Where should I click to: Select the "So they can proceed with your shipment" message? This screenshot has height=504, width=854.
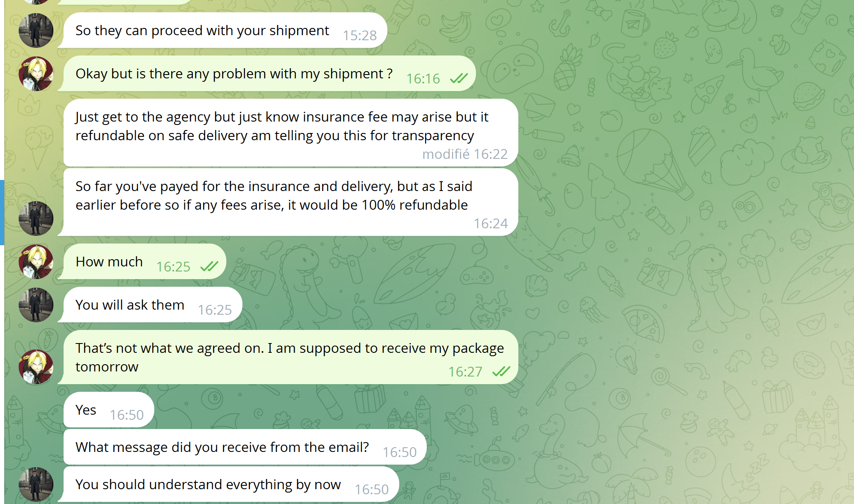[x=202, y=30]
